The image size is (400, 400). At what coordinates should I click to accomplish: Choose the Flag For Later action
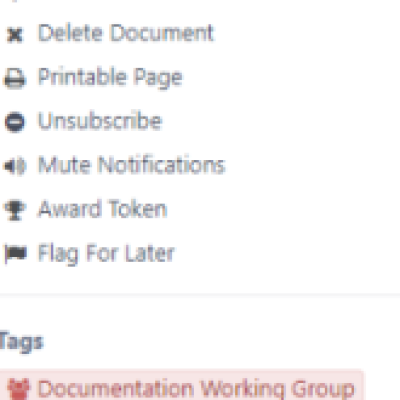click(106, 254)
